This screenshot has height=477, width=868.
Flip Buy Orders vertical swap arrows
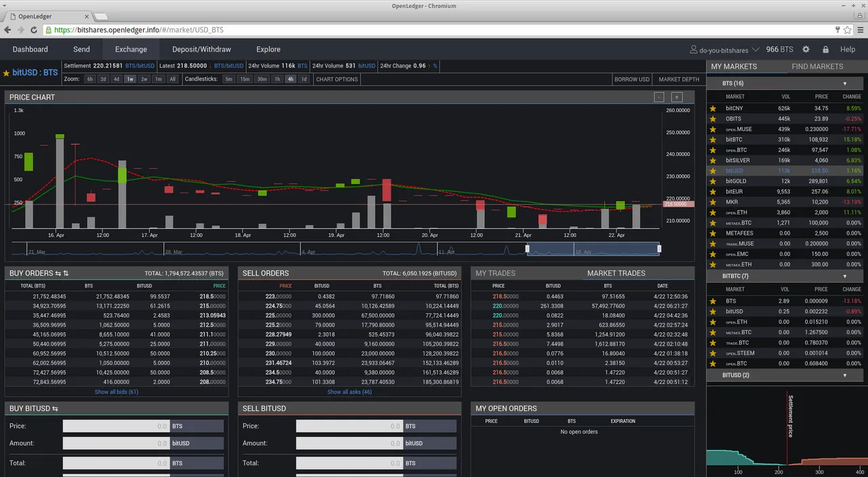[x=66, y=273]
